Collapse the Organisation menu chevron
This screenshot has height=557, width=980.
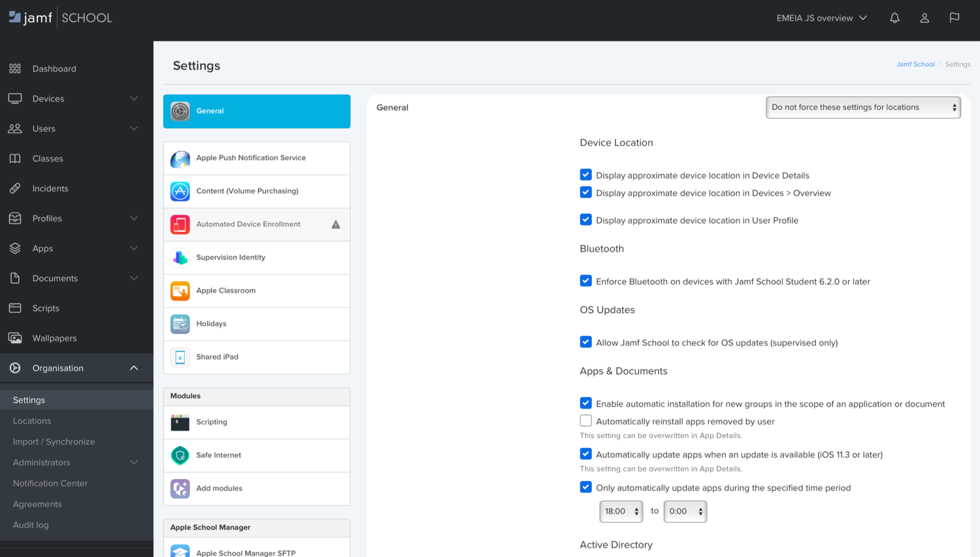[x=134, y=368]
